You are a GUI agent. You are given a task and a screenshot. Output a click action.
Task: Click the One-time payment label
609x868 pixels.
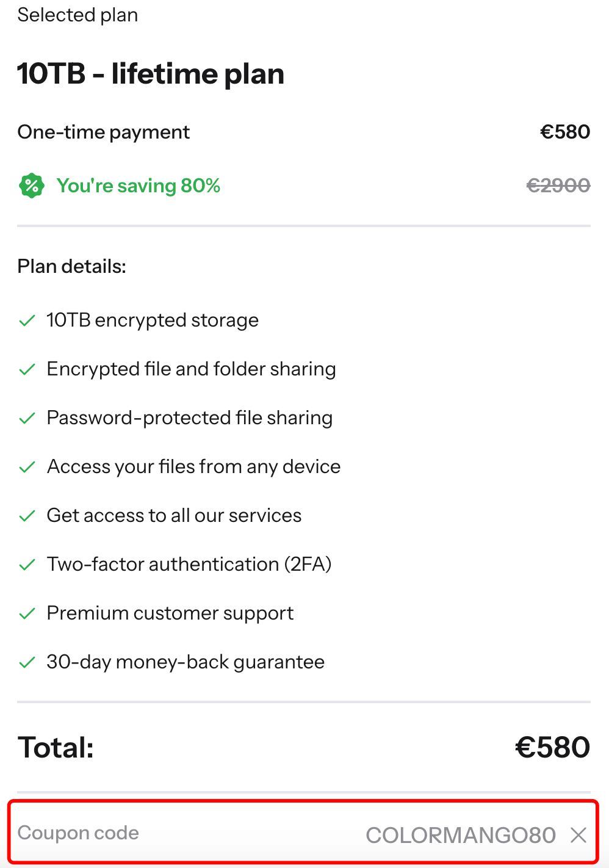[103, 131]
